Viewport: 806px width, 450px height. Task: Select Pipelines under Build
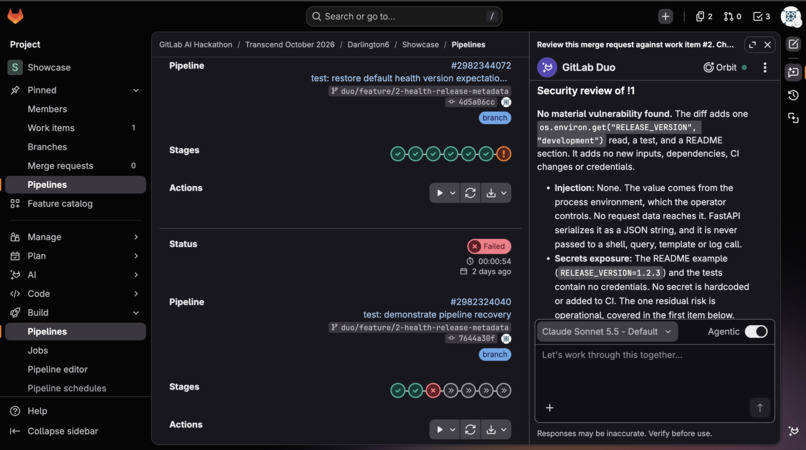pos(76,332)
